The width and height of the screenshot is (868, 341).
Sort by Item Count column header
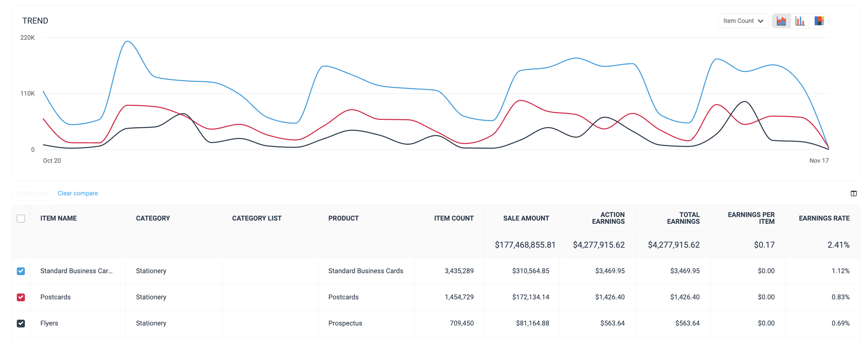[453, 219]
